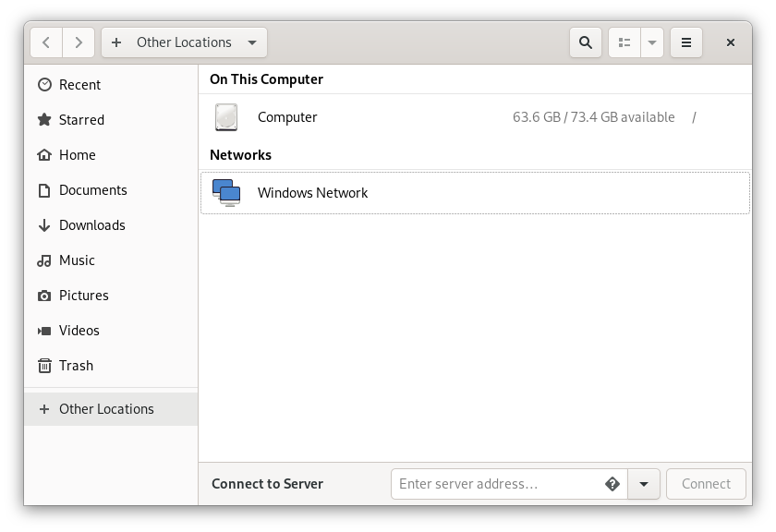Viewport: 776px width, 532px height.
Task: Go back using the left arrow button
Action: pyautogui.click(x=46, y=42)
